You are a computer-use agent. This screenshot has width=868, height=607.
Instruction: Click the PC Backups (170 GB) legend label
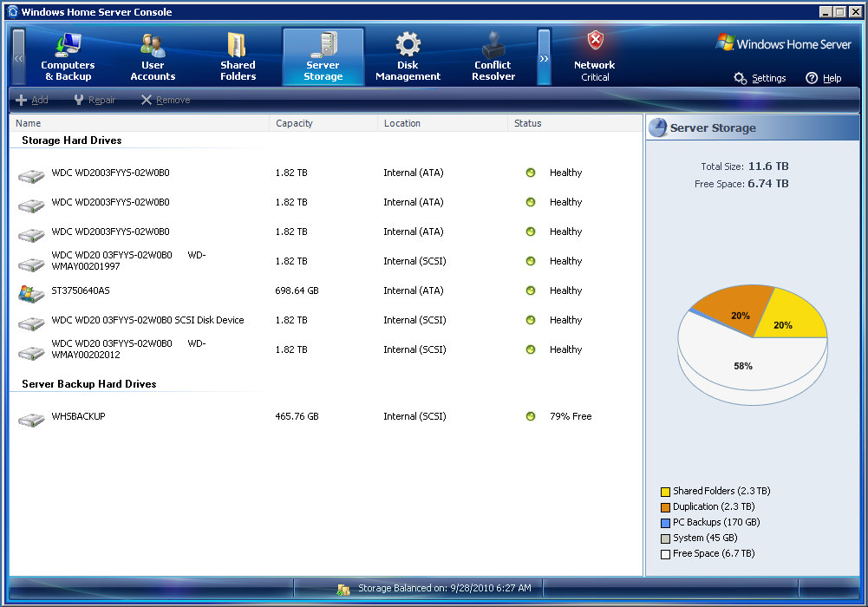717,522
